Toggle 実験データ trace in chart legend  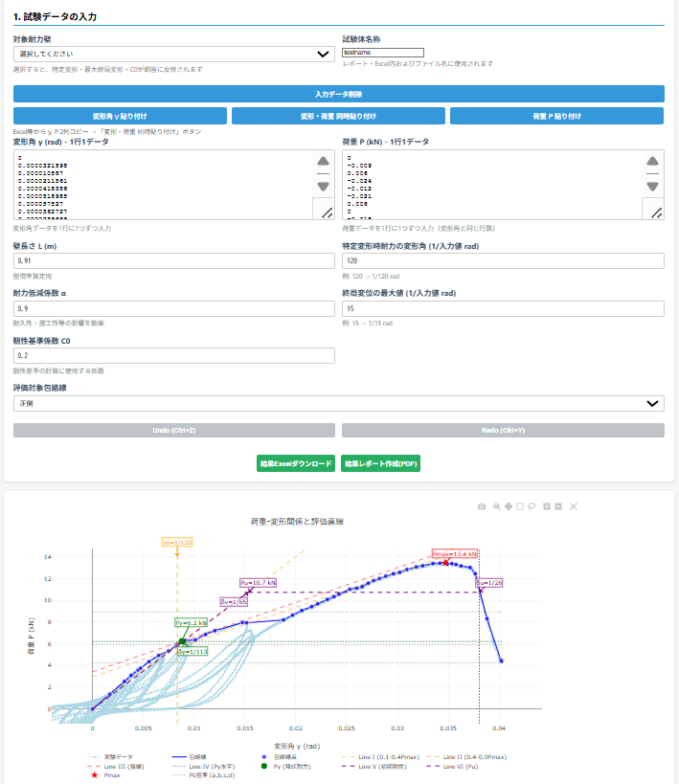pos(109,756)
